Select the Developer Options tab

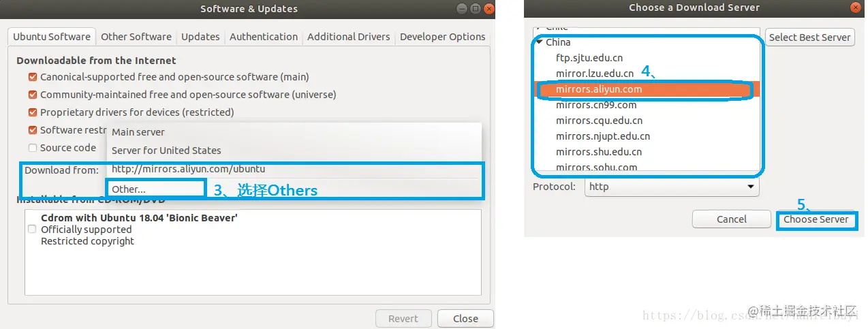click(443, 37)
